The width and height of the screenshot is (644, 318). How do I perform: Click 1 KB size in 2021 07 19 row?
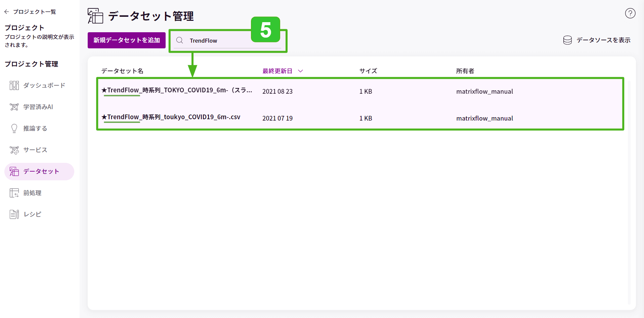(366, 118)
